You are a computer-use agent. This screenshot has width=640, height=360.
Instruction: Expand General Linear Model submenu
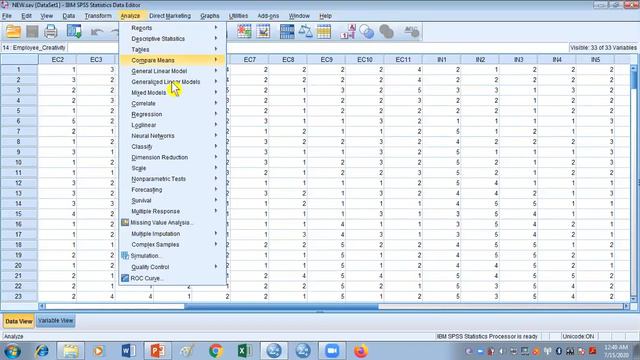click(x=173, y=71)
